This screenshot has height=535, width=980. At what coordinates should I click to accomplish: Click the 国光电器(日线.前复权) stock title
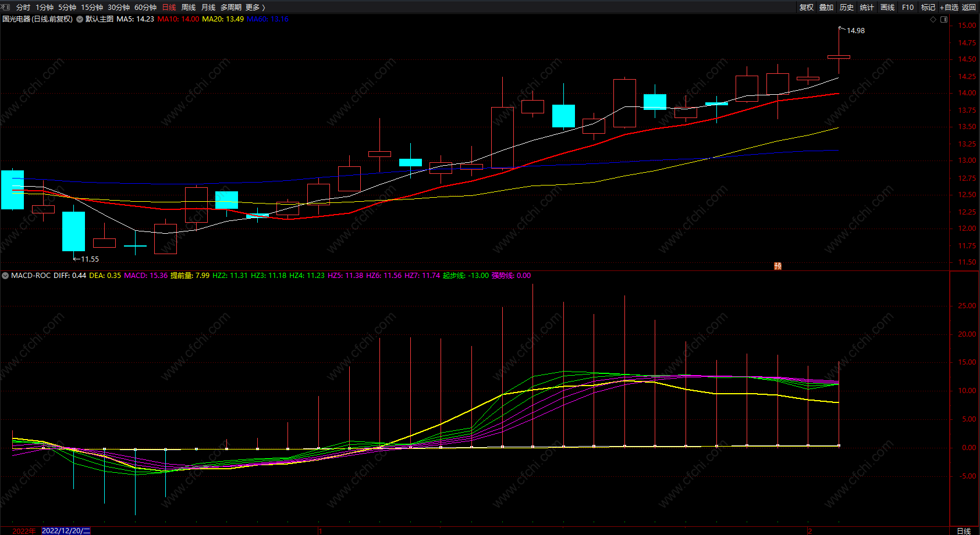click(x=37, y=19)
